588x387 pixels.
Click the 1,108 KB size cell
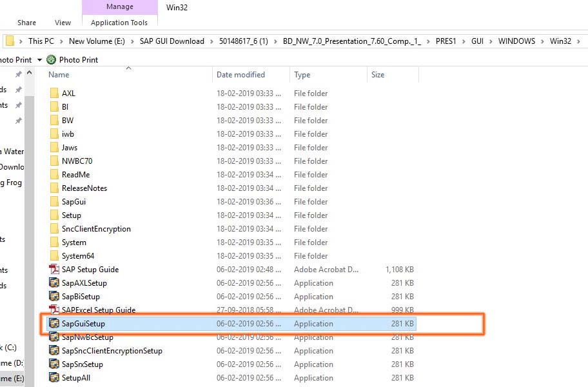400,269
